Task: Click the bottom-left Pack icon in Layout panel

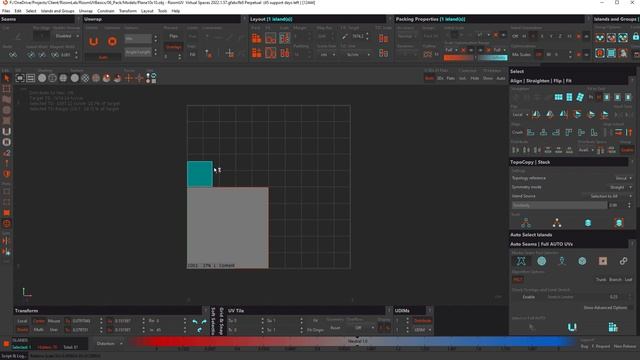Action: click(x=256, y=53)
